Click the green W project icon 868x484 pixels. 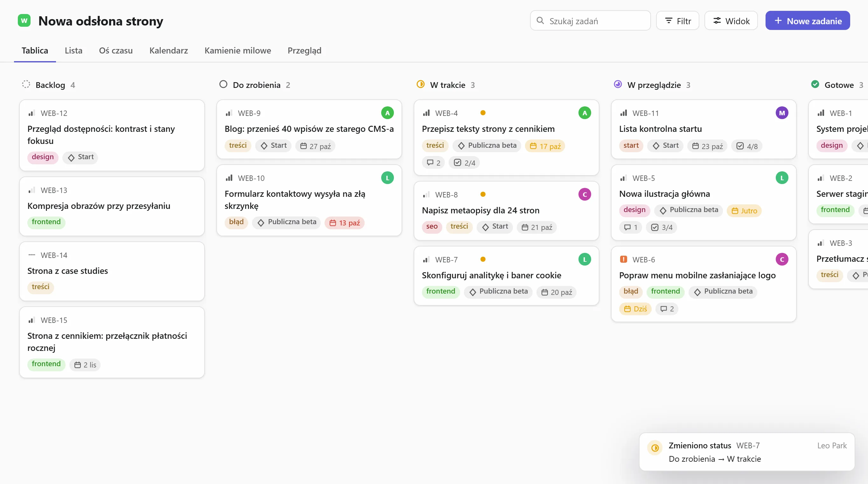click(x=24, y=21)
